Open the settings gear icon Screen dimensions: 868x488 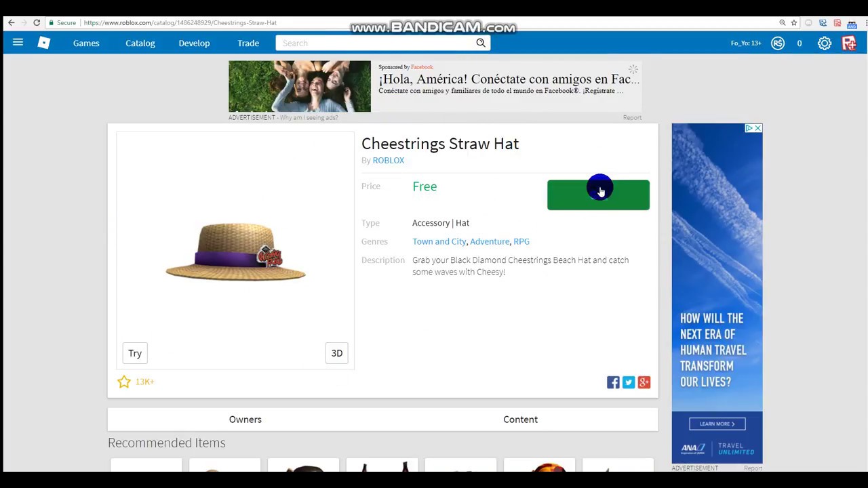tap(825, 43)
